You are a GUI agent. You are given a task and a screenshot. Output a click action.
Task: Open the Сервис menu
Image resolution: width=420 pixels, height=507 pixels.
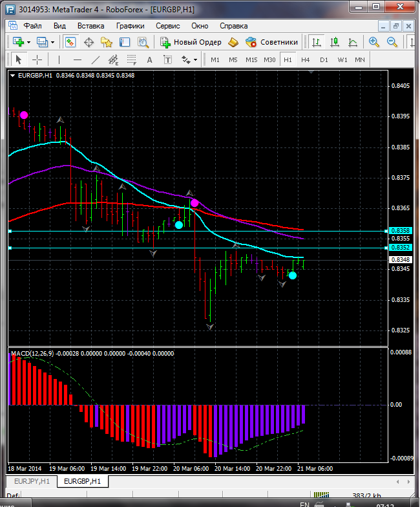168,26
